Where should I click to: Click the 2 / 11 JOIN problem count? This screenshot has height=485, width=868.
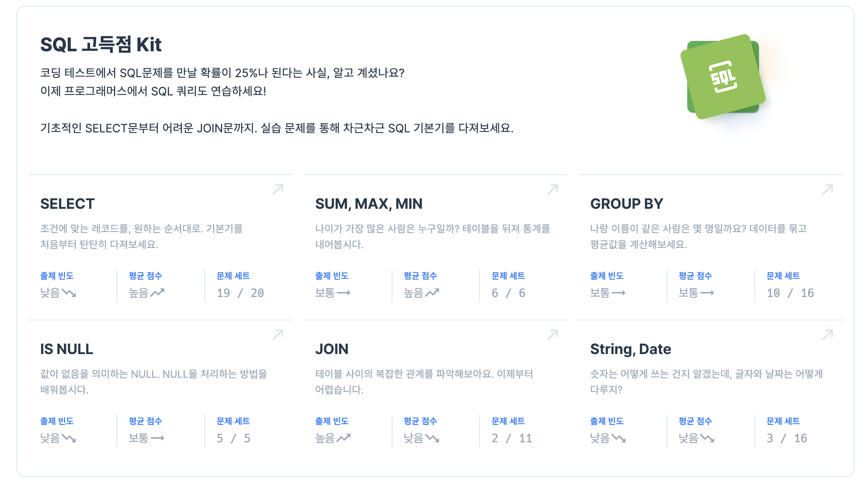click(512, 438)
